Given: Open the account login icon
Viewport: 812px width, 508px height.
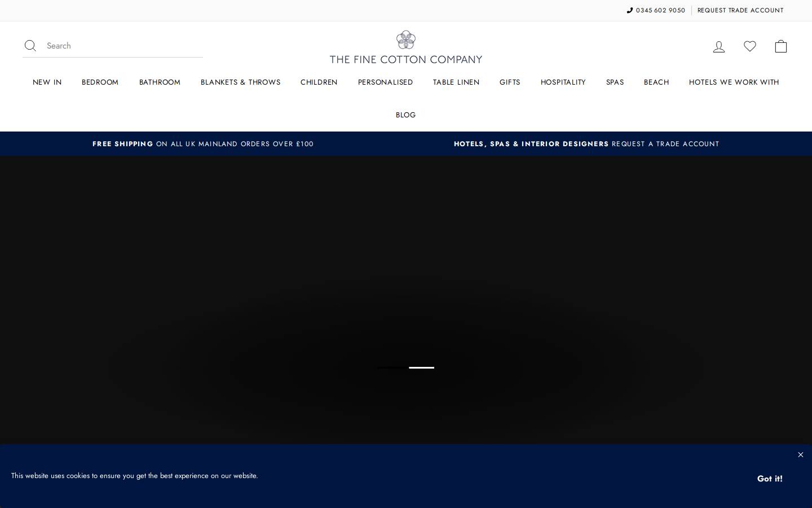Looking at the screenshot, I should tap(718, 46).
